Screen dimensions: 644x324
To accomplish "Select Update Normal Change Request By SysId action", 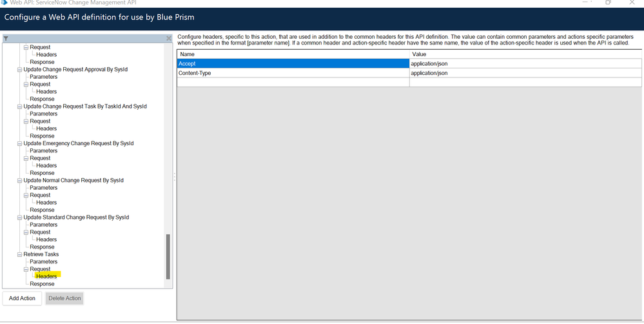I will coord(73,181).
